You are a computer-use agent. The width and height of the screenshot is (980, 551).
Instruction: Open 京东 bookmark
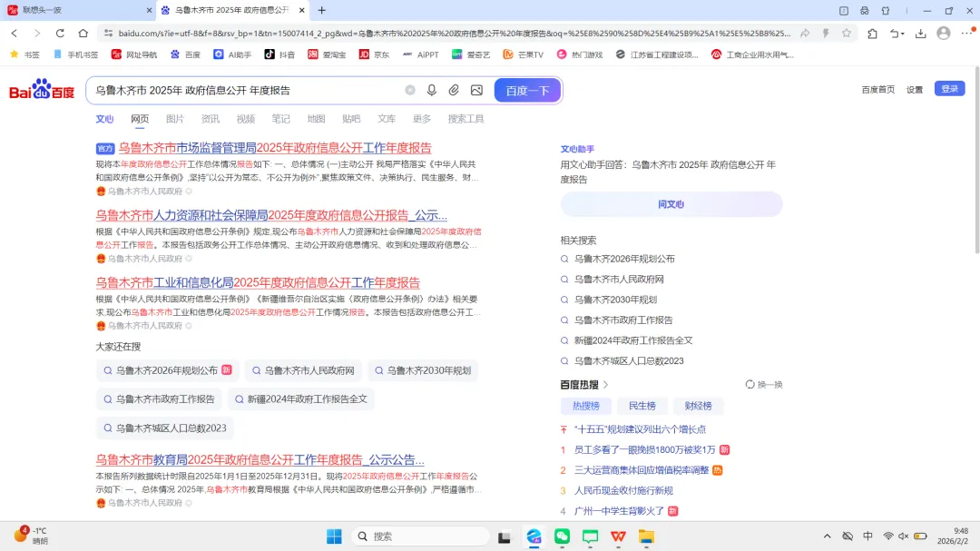tap(374, 54)
